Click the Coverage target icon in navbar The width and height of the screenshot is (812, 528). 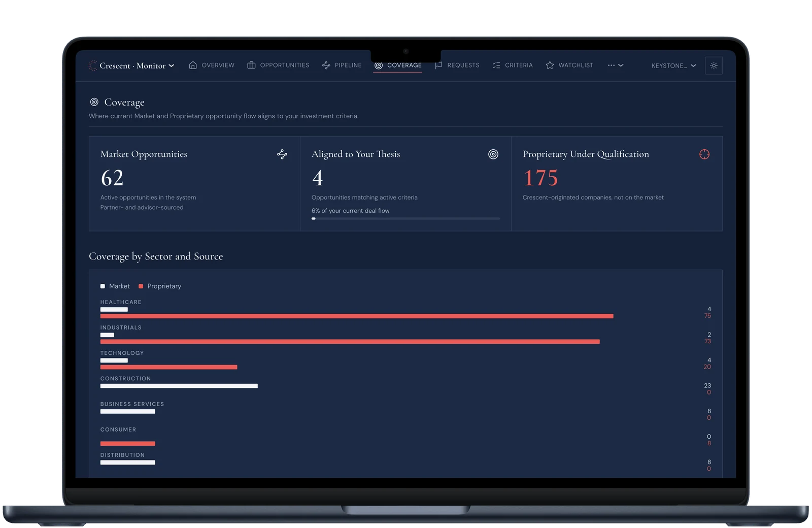(x=379, y=65)
